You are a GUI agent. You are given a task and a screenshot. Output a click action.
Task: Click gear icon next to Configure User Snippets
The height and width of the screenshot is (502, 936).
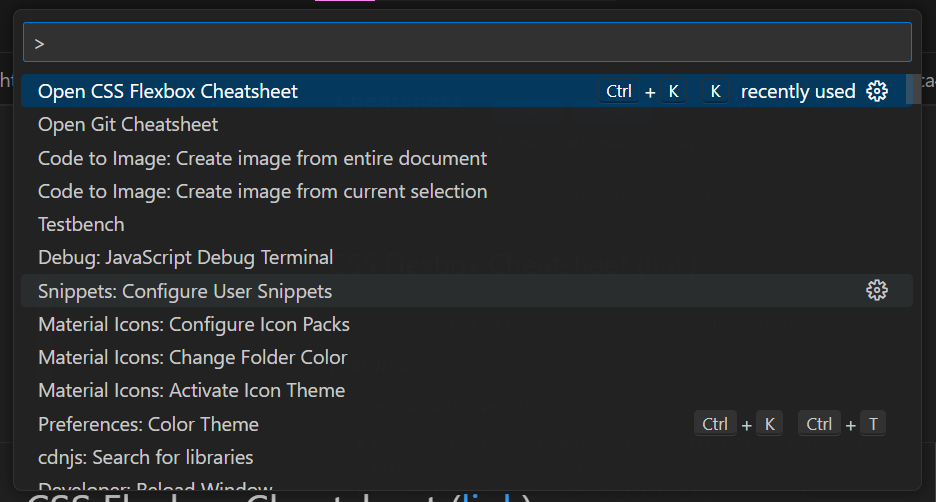877,291
